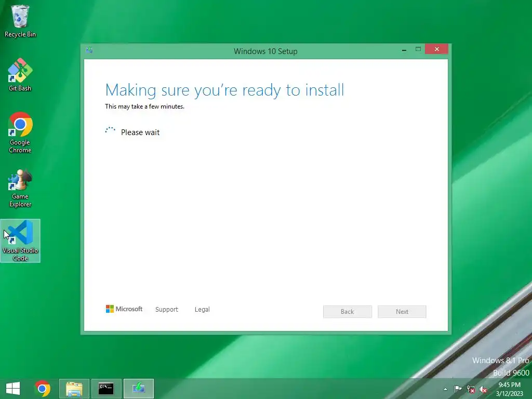Show hidden system tray icons
The image size is (532, 399).
[445, 389]
